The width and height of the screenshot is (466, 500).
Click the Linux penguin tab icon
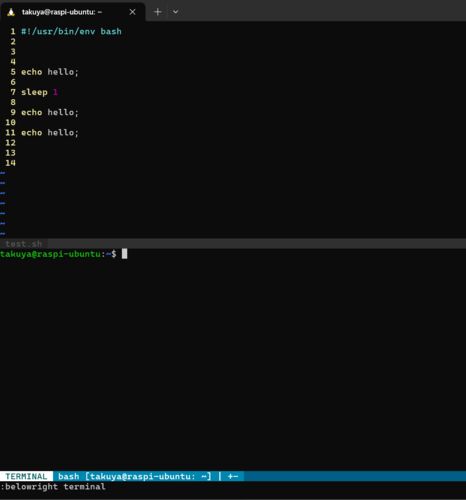point(11,12)
